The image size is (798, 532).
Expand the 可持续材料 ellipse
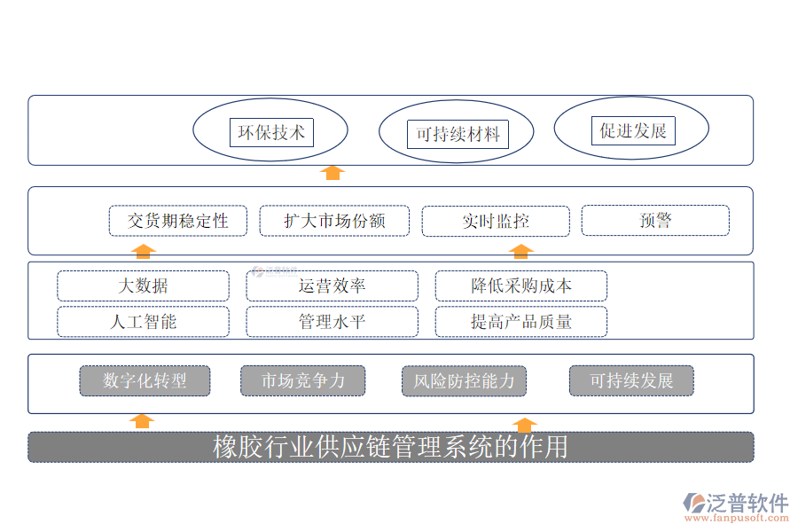[458, 131]
